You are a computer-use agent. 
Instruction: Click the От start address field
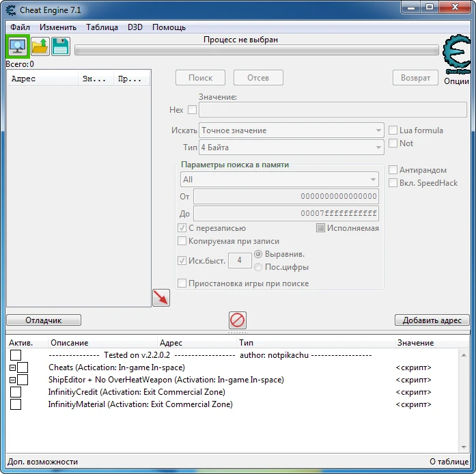tap(286, 196)
